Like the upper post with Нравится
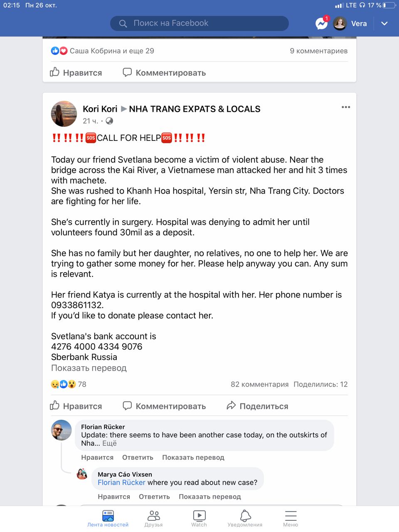The image size is (399, 532). (x=76, y=72)
